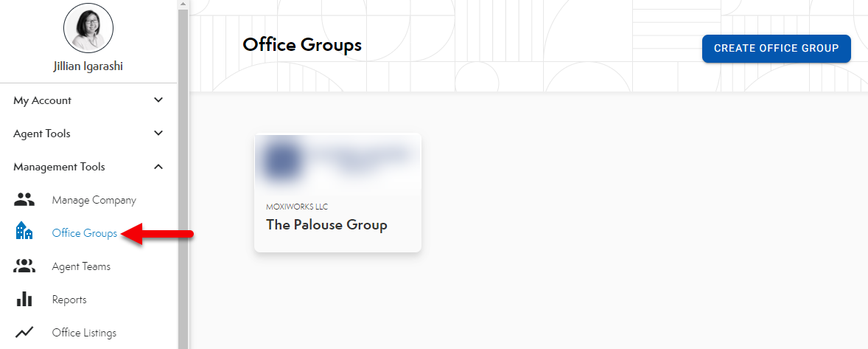Click the Jillian Igarashi name label
868x349 pixels.
coord(88,66)
